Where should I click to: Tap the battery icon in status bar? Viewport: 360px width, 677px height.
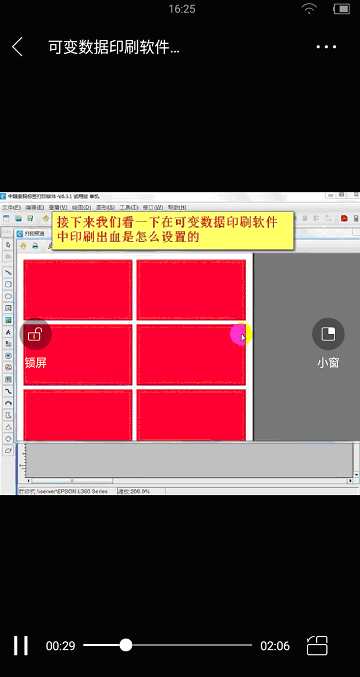(x=341, y=9)
